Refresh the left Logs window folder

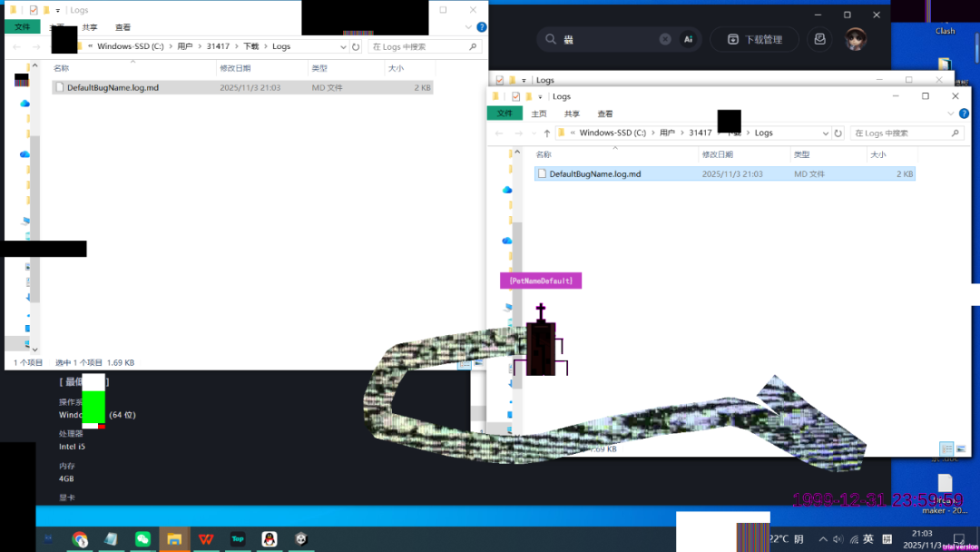(356, 47)
